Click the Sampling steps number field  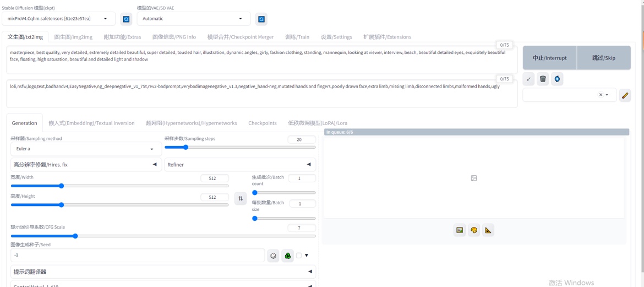tap(302, 140)
